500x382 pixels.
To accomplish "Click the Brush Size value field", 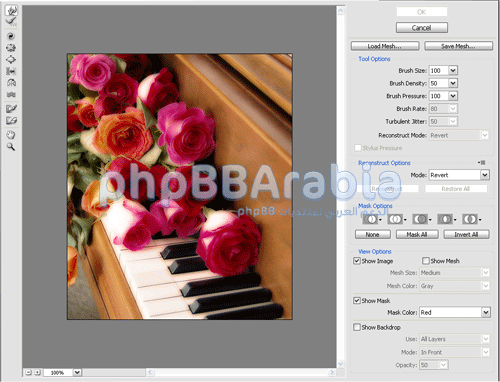I will [439, 70].
